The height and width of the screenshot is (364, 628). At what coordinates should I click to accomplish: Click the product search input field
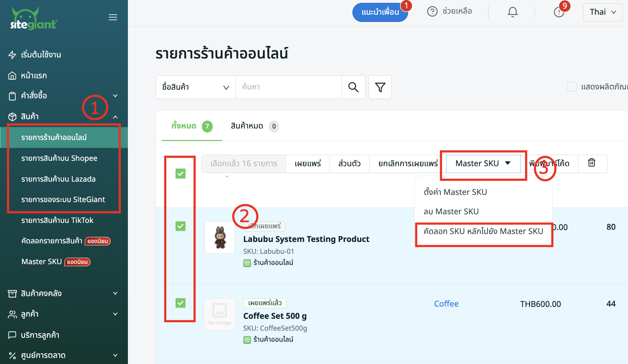click(x=288, y=87)
